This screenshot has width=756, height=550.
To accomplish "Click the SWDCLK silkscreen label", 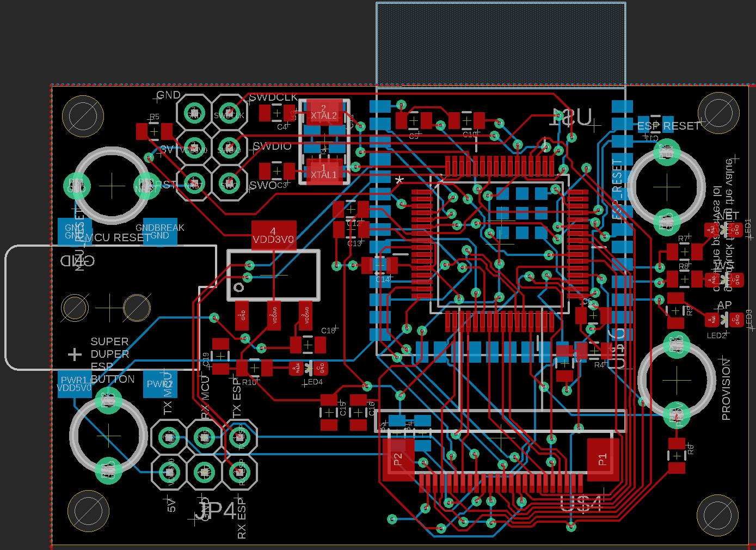I will (273, 97).
